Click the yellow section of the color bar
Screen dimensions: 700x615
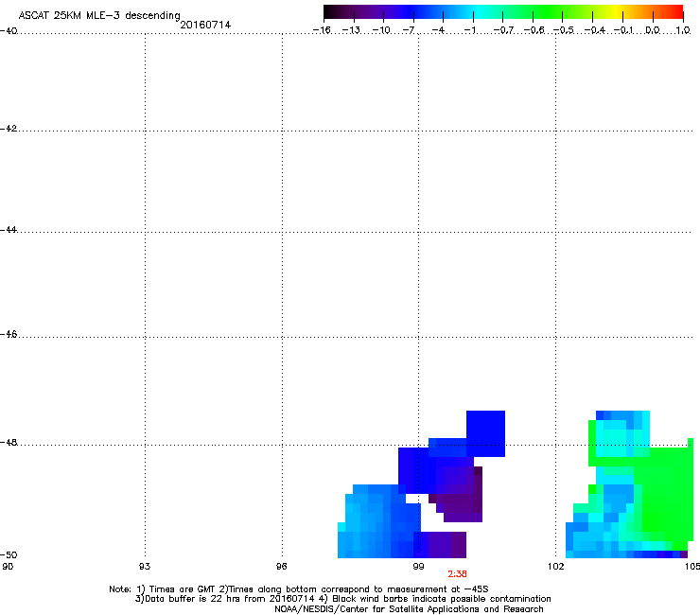pyautogui.click(x=619, y=12)
